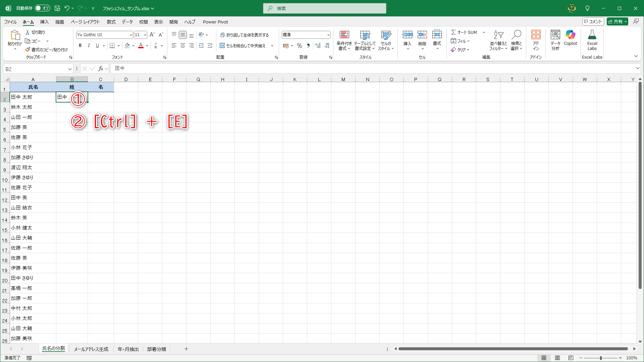This screenshot has width=644, height=362.
Task: Click the 検索と選択 (Find & Select) icon
Action: coord(517,40)
